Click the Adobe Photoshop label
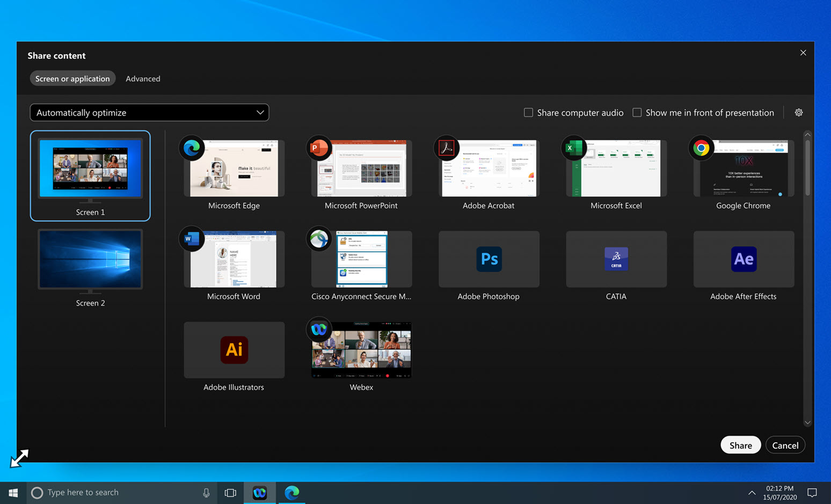 point(489,296)
